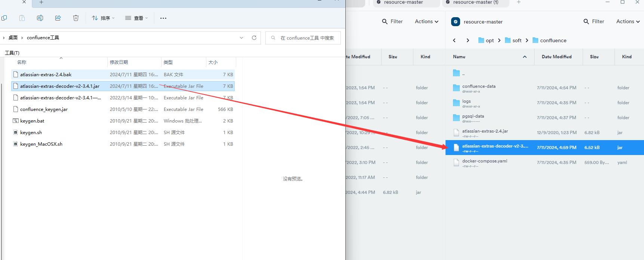The width and height of the screenshot is (644, 260).
Task: Click Filter in the right pane
Action: 594,22
